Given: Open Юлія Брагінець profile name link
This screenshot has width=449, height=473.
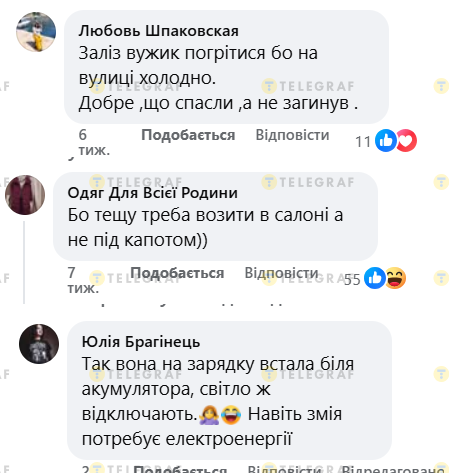Looking at the screenshot, I should point(141,342).
